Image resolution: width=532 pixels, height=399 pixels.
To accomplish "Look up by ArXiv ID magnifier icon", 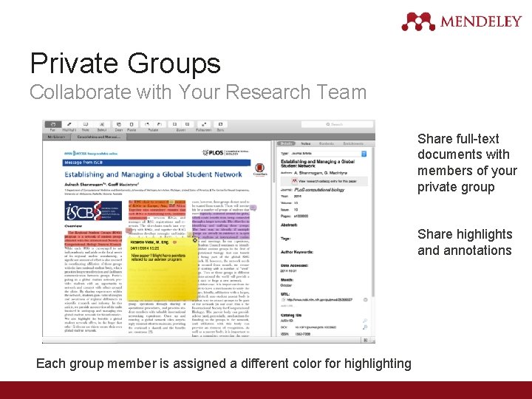I will pyautogui.click(x=365, y=321).
